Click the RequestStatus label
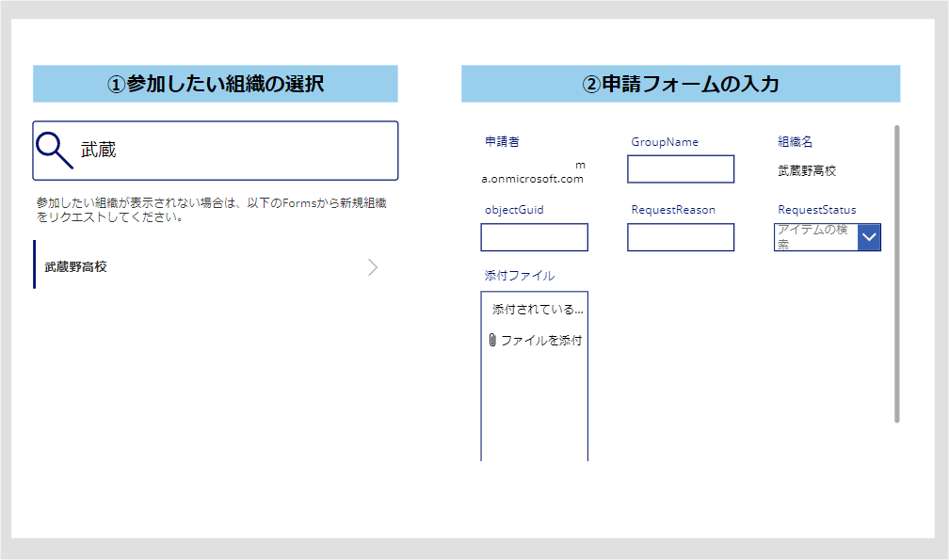This screenshot has height=560, width=949. point(817,210)
